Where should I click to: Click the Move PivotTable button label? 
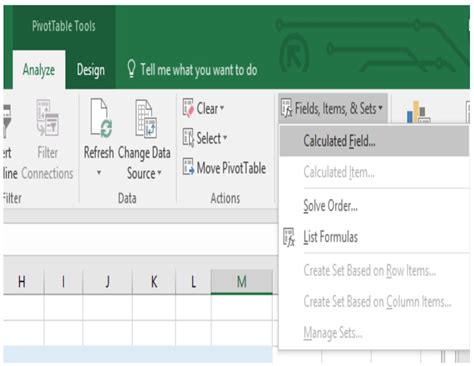pyautogui.click(x=231, y=167)
